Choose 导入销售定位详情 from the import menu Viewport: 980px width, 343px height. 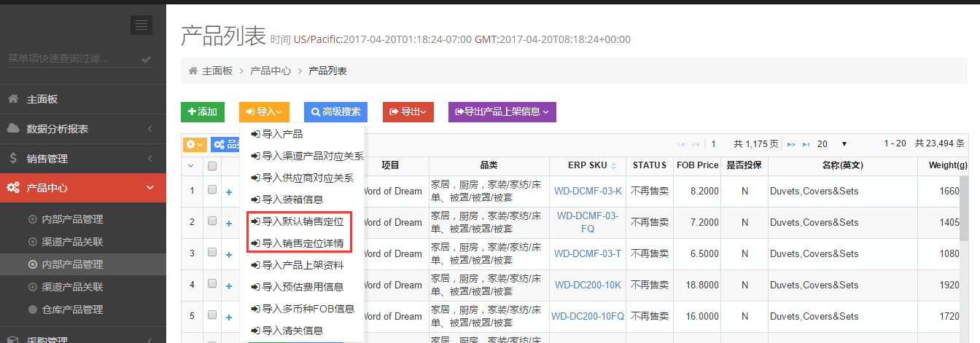[x=302, y=243]
